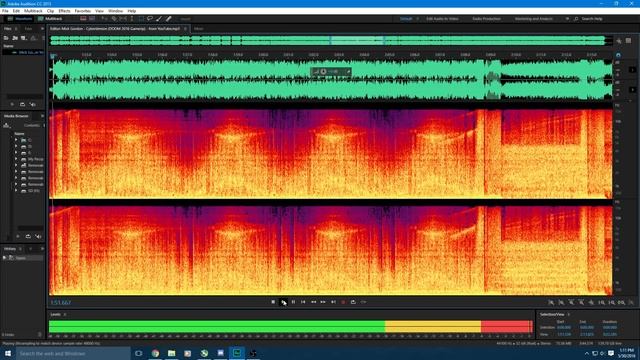Select the Spot Healing Brush tool
The image size is (640, 360).
168,19
